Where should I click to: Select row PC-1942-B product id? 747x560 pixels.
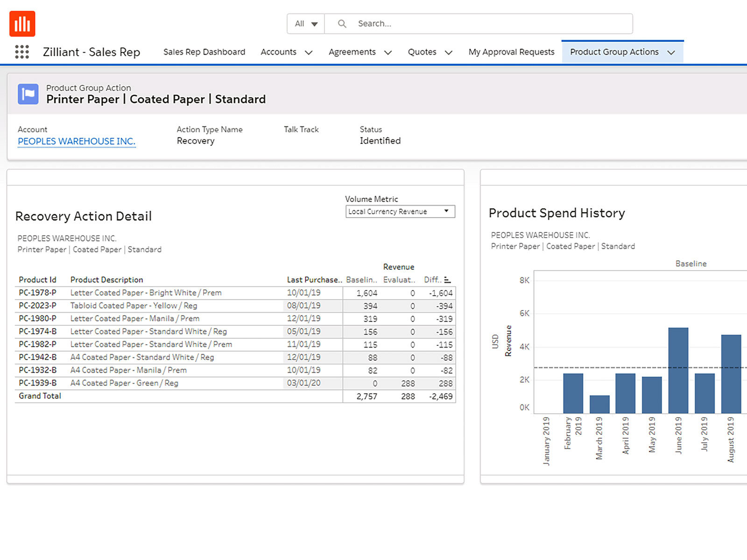tap(37, 357)
